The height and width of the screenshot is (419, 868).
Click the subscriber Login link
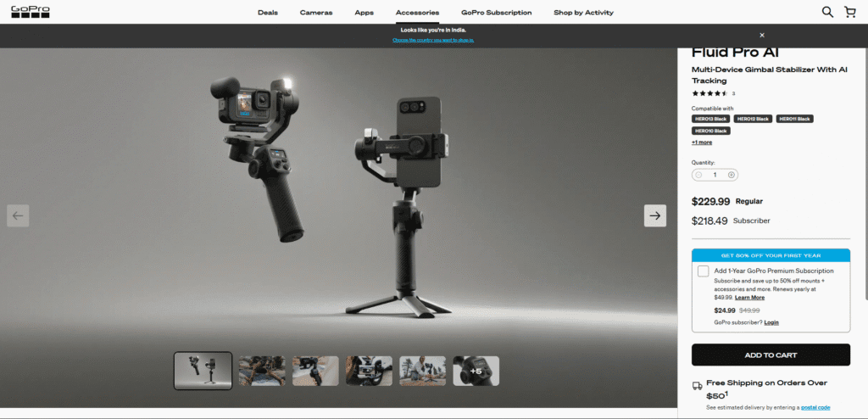tap(771, 322)
